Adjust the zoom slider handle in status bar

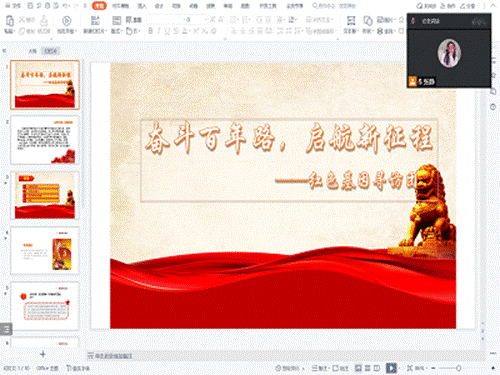(459, 368)
